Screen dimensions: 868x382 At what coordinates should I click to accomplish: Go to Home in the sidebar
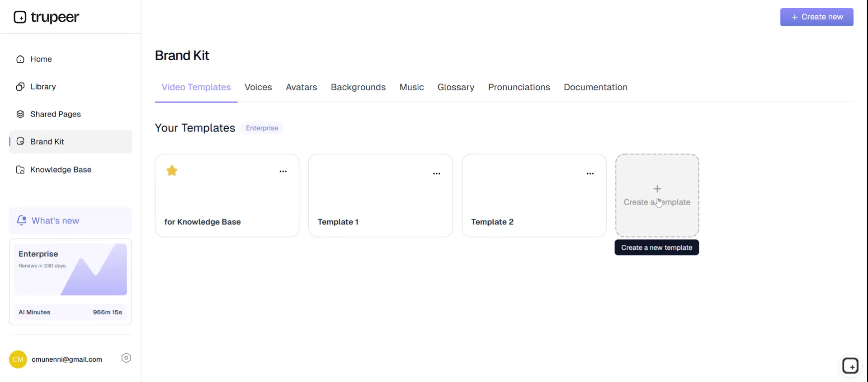pos(71,59)
